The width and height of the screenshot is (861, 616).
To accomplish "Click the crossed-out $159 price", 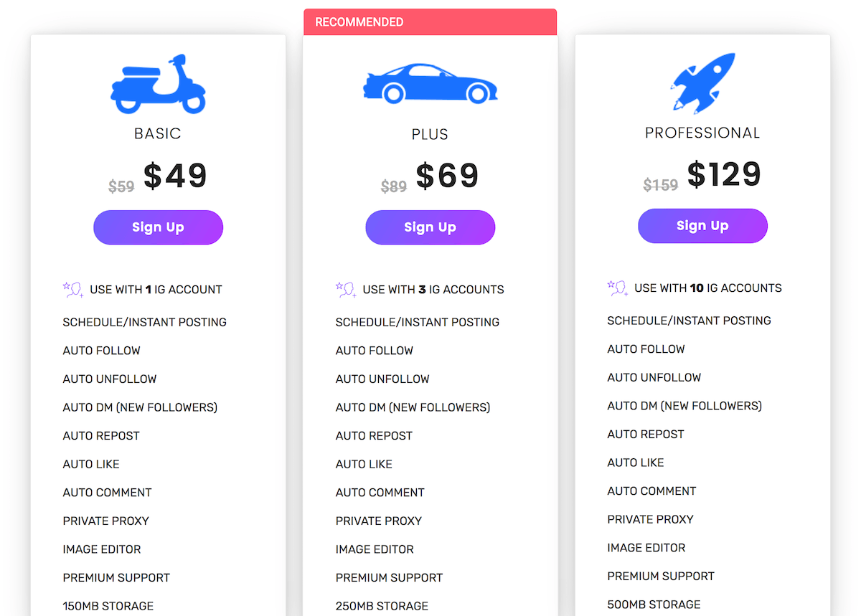I will click(660, 185).
